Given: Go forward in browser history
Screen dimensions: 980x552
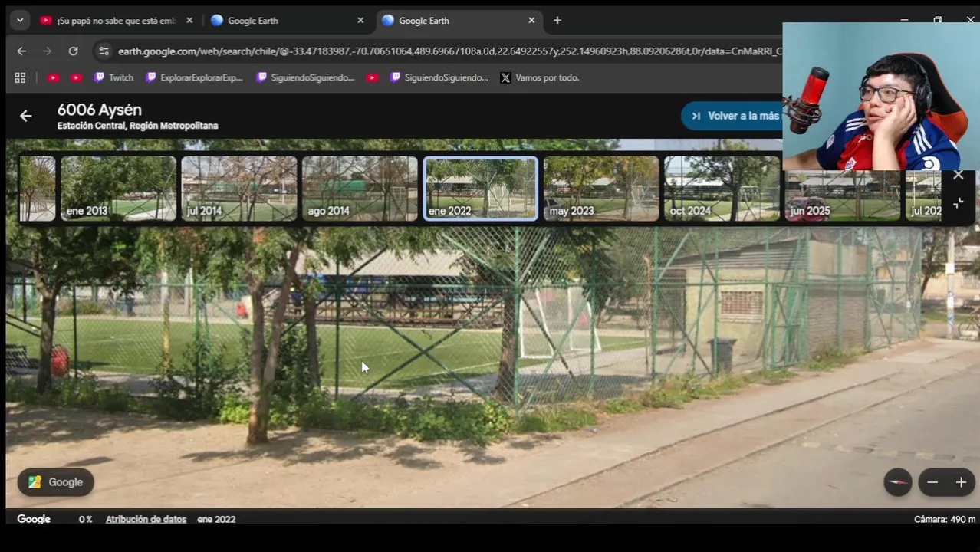Looking at the screenshot, I should click(x=48, y=51).
